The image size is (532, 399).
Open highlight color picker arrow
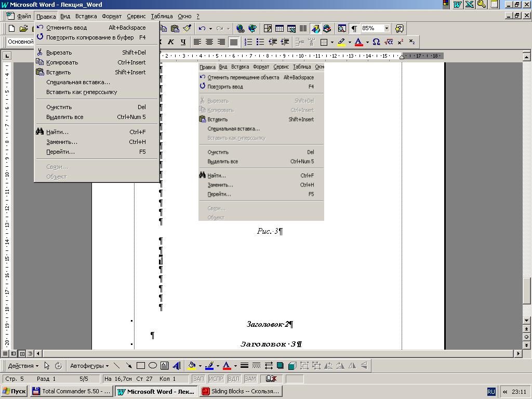click(350, 42)
